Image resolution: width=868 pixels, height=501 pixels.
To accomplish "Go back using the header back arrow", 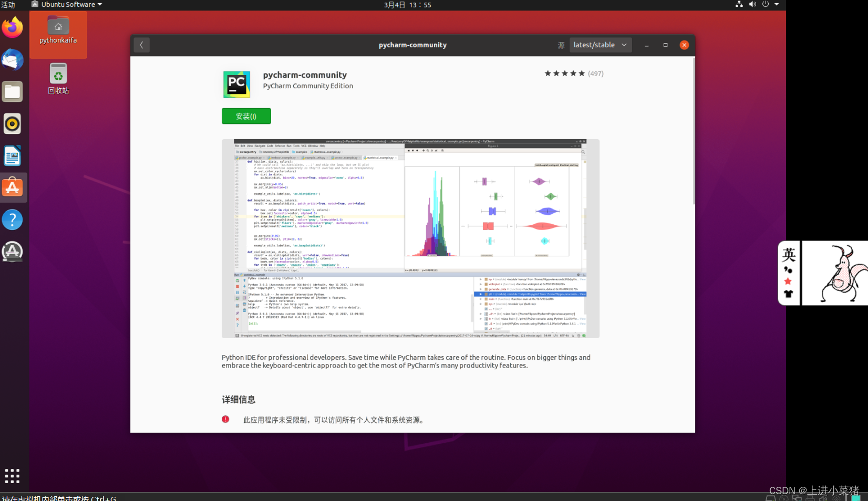I will pos(141,45).
